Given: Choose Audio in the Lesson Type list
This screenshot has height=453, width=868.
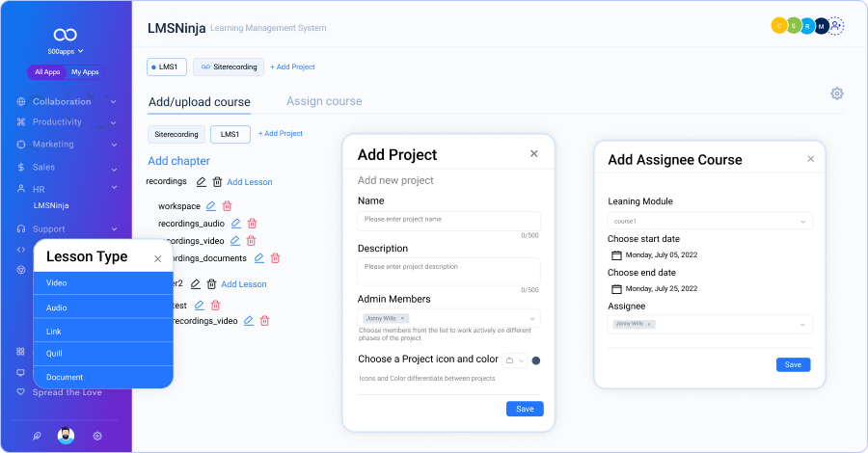Looking at the screenshot, I should click(x=103, y=307).
